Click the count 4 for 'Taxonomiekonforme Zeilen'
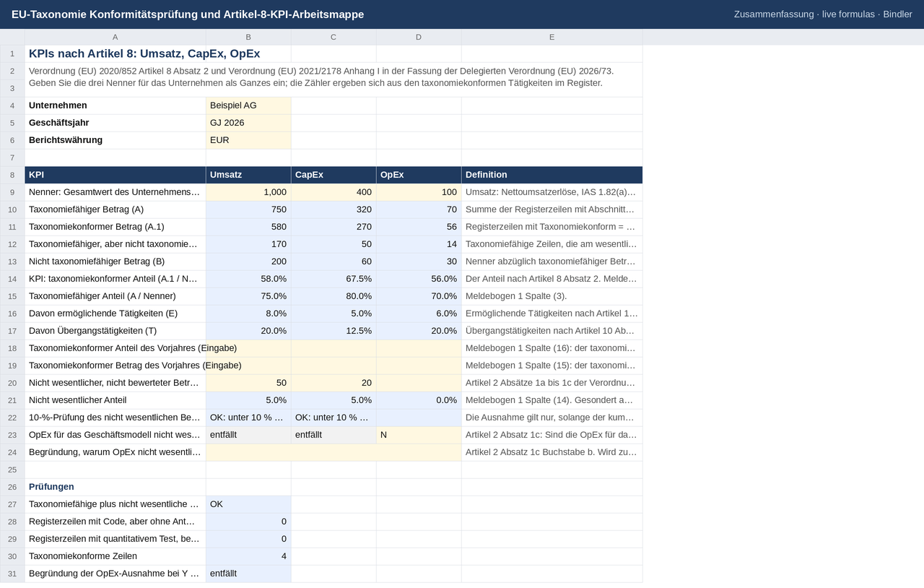This screenshot has width=924, height=588. coord(248,556)
